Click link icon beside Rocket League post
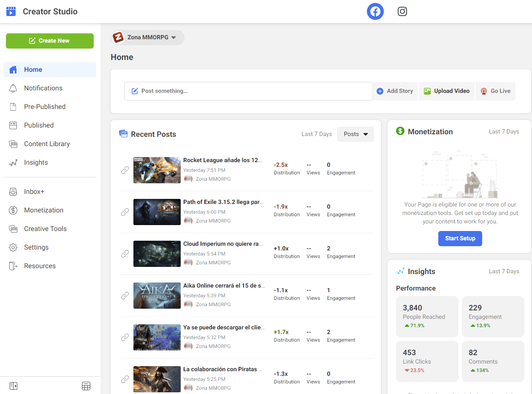The height and width of the screenshot is (394, 532). tap(125, 170)
